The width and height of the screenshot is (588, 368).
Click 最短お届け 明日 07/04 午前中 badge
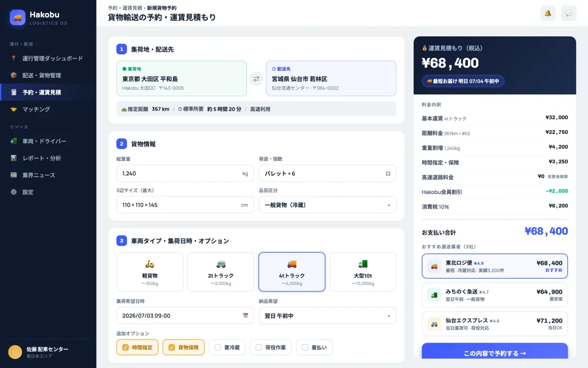point(463,81)
